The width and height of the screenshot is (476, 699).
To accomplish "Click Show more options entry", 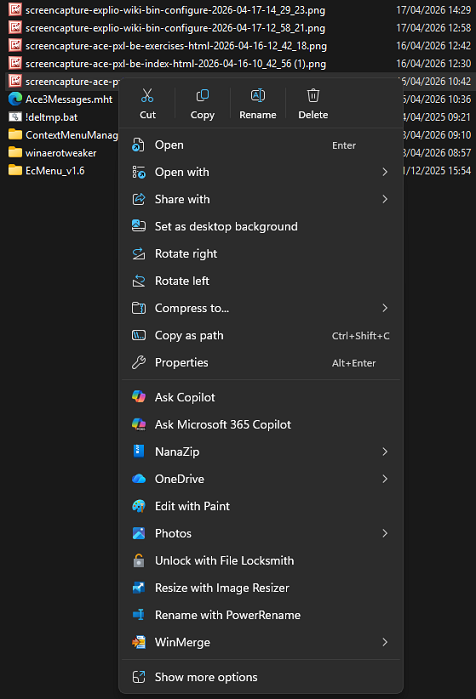I will click(261, 677).
